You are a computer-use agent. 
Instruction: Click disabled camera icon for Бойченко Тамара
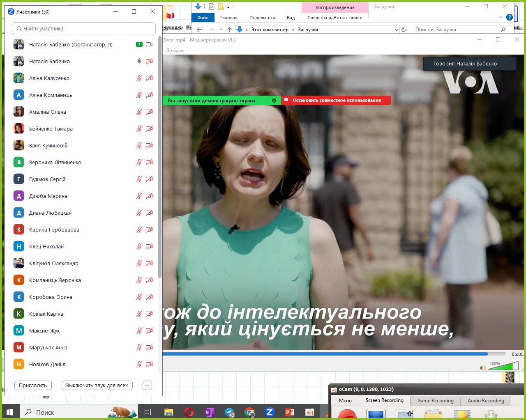[149, 129]
